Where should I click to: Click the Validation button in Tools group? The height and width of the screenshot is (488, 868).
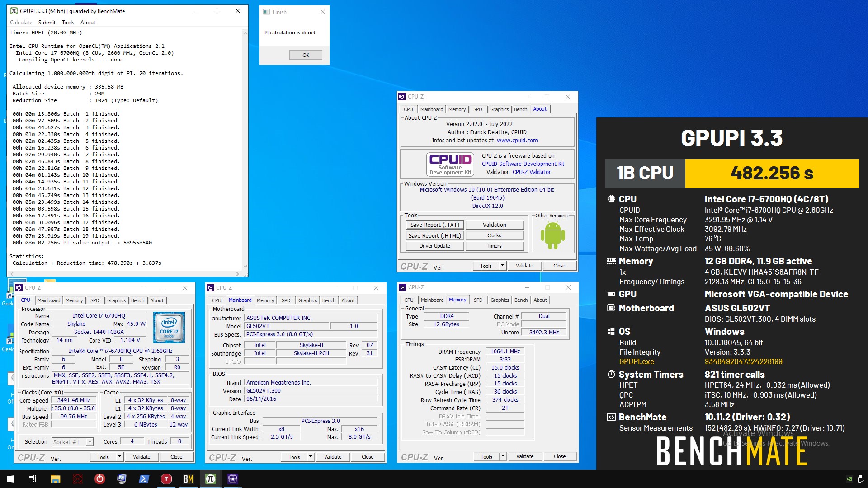click(x=495, y=225)
